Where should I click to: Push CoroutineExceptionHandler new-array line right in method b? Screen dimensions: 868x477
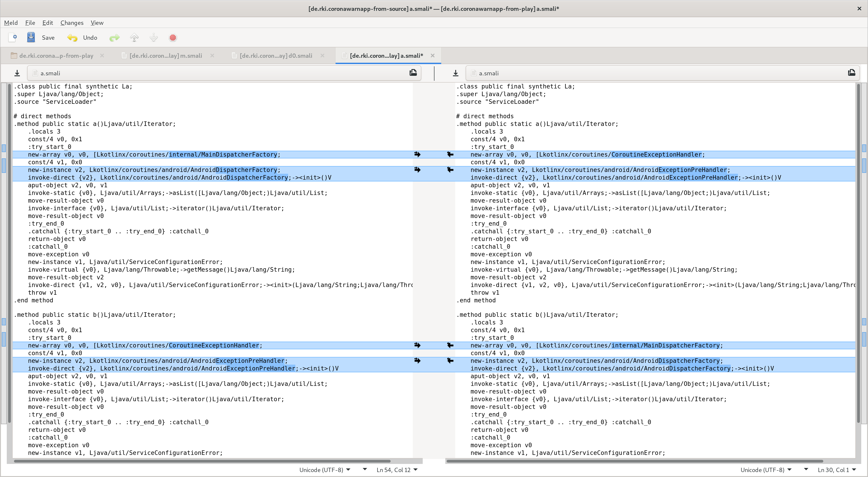(x=418, y=345)
